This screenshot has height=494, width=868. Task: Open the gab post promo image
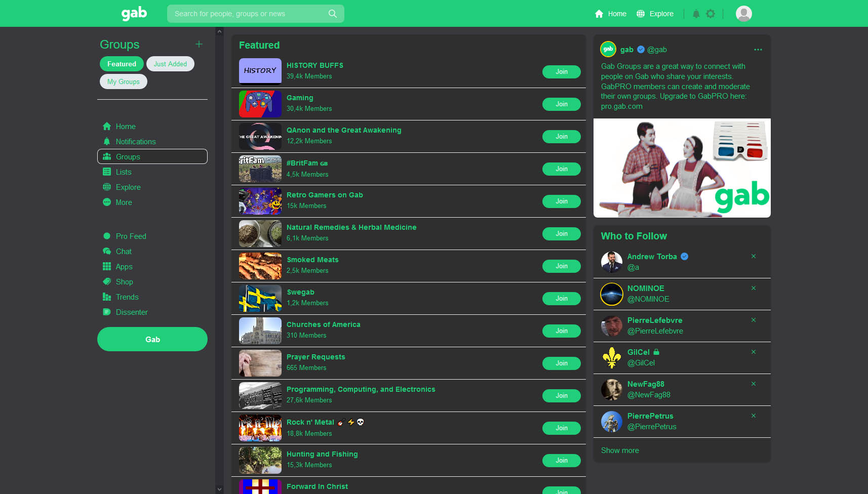[682, 168]
